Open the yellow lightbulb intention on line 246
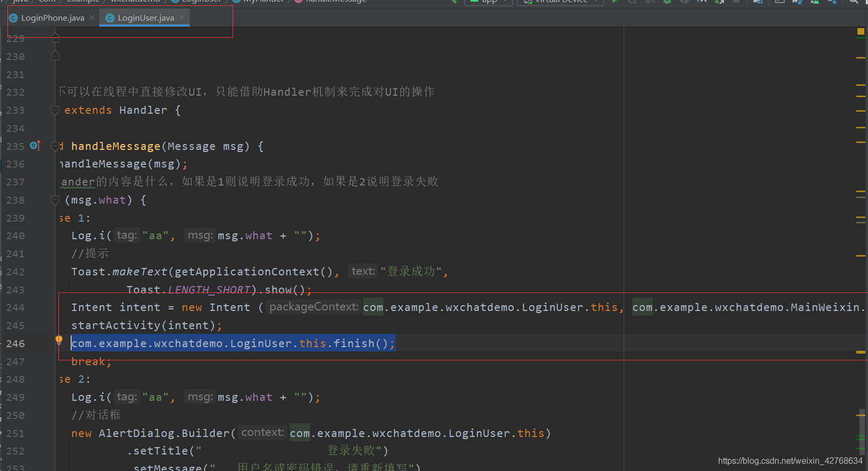This screenshot has width=868, height=471. click(59, 340)
